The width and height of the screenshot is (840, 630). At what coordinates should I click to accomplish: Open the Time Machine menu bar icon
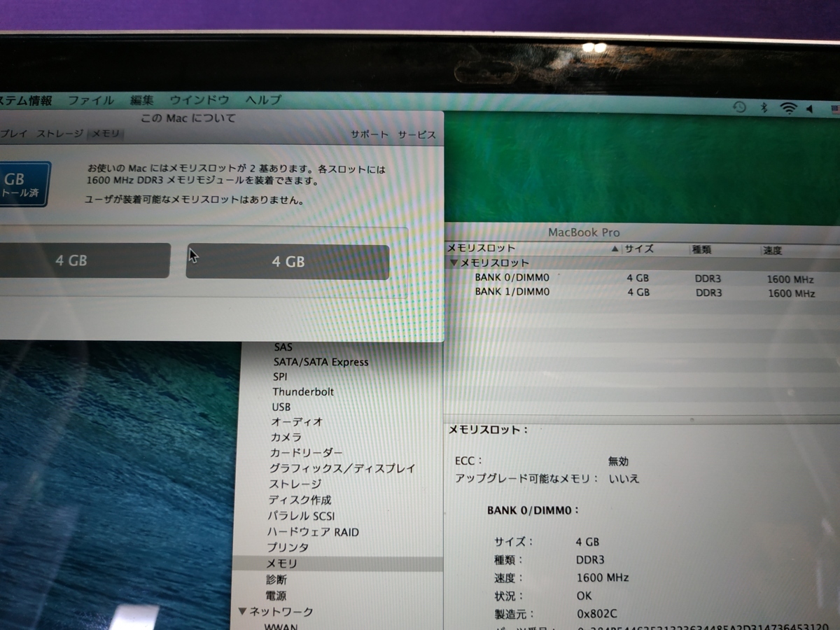point(739,107)
